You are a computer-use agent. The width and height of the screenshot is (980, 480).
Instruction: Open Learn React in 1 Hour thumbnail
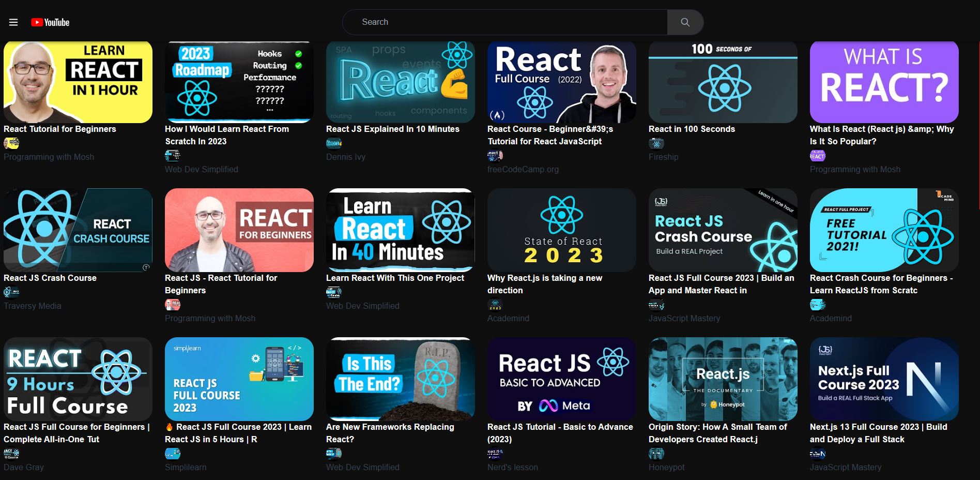click(x=78, y=82)
